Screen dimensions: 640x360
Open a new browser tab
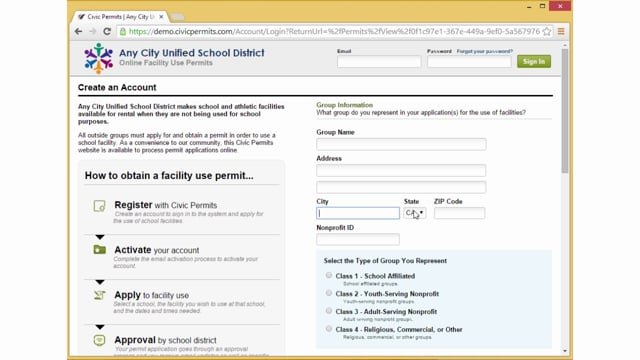(x=178, y=17)
